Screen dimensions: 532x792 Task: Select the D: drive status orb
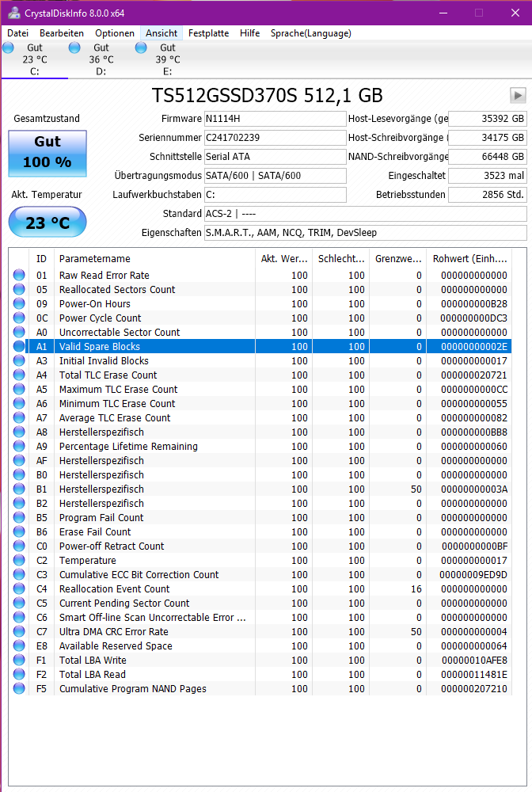(74, 48)
